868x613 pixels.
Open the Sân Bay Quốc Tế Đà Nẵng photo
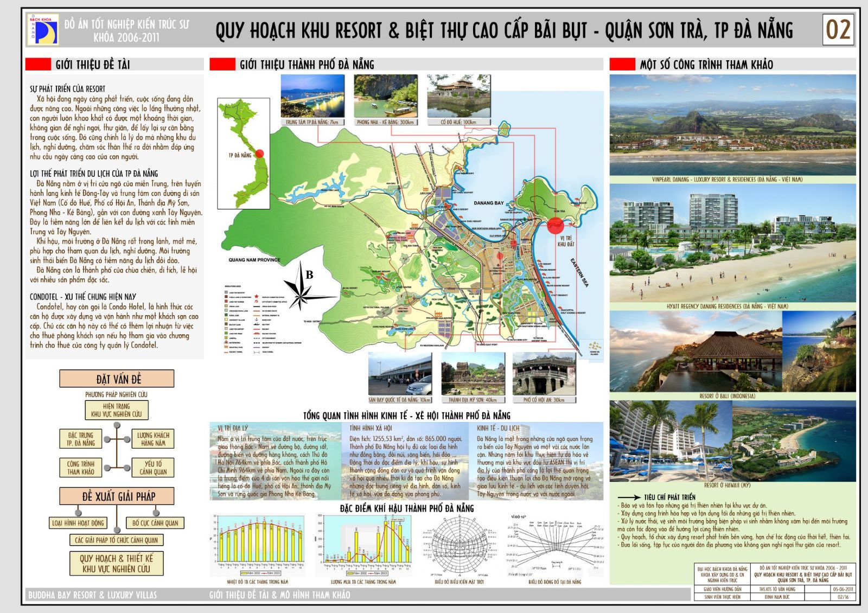tap(400, 374)
